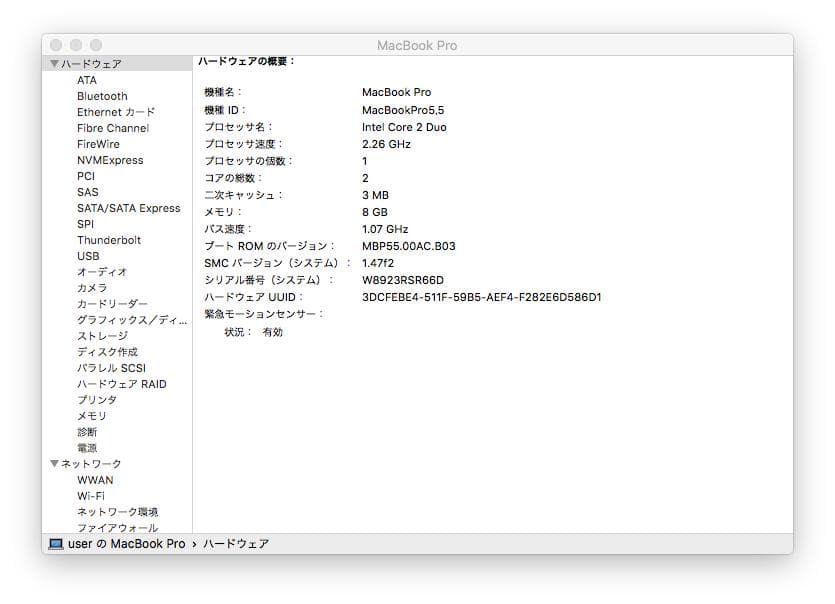Select ストレージ in the sidebar
The image size is (835, 604).
coord(102,336)
